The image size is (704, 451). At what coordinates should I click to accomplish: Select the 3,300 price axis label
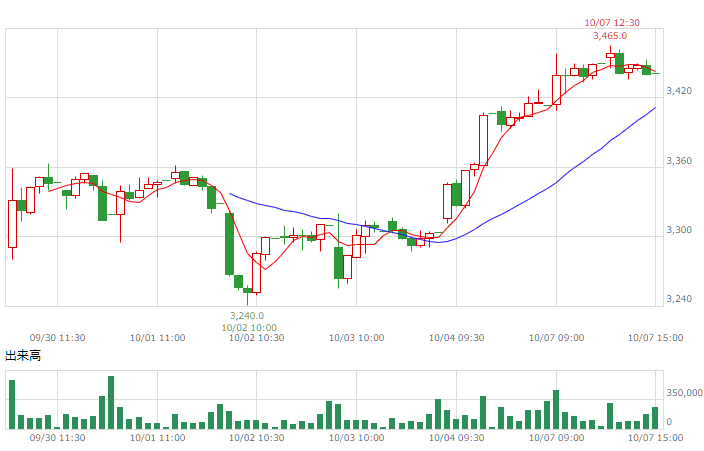point(679,230)
